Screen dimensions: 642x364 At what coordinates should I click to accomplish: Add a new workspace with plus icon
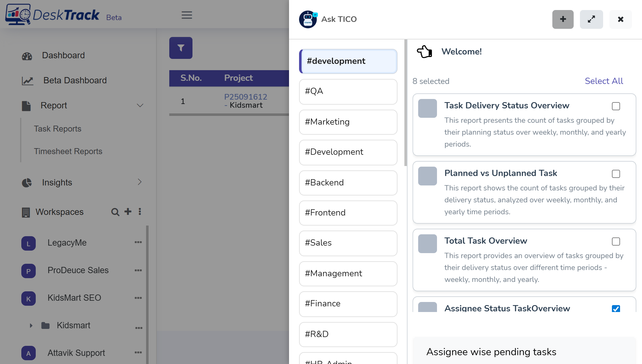tap(128, 211)
